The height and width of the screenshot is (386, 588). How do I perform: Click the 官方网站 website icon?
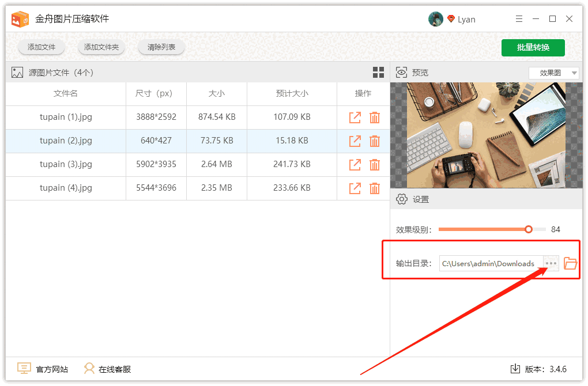click(x=24, y=368)
